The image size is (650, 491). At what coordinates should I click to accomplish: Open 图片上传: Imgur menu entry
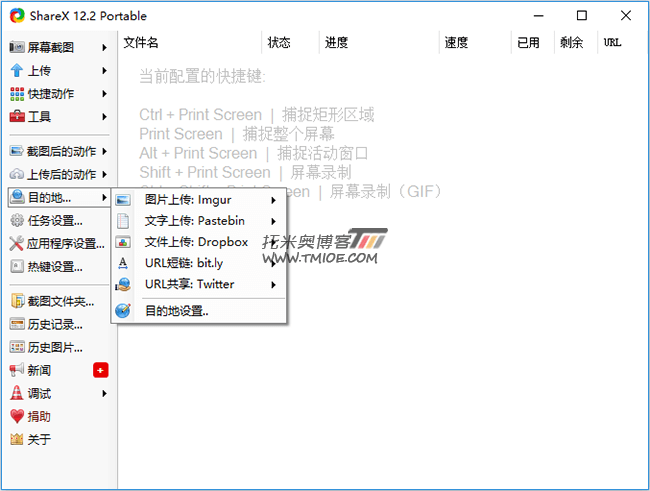tap(199, 200)
